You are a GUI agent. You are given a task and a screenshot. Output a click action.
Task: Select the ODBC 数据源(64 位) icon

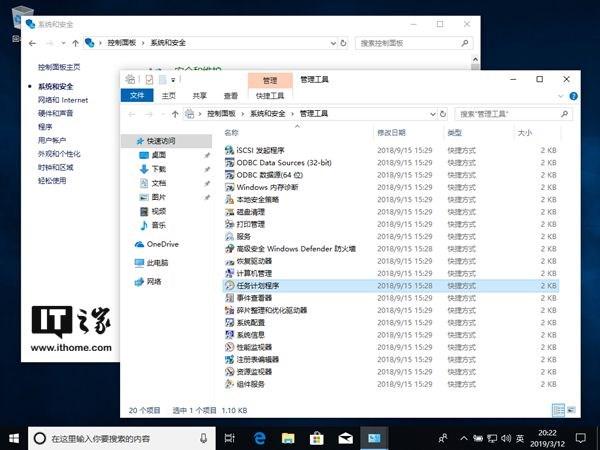pos(229,175)
